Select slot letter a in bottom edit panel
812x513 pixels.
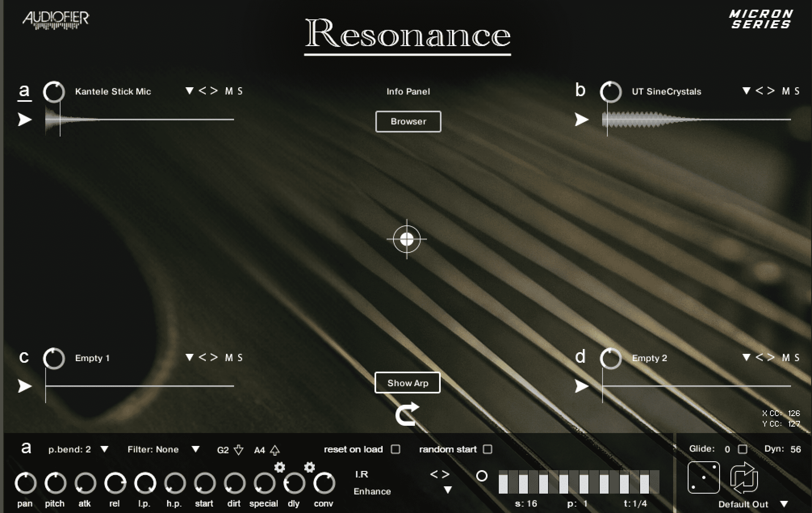27,448
